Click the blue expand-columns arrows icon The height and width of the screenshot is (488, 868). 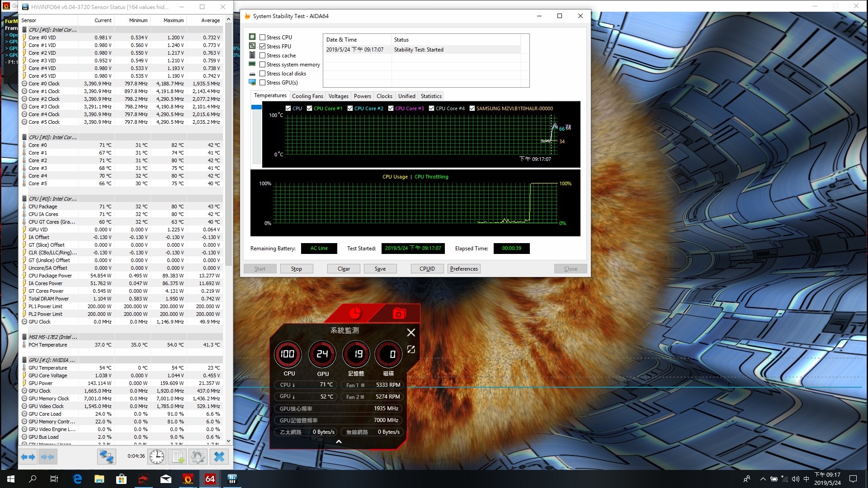[28, 457]
